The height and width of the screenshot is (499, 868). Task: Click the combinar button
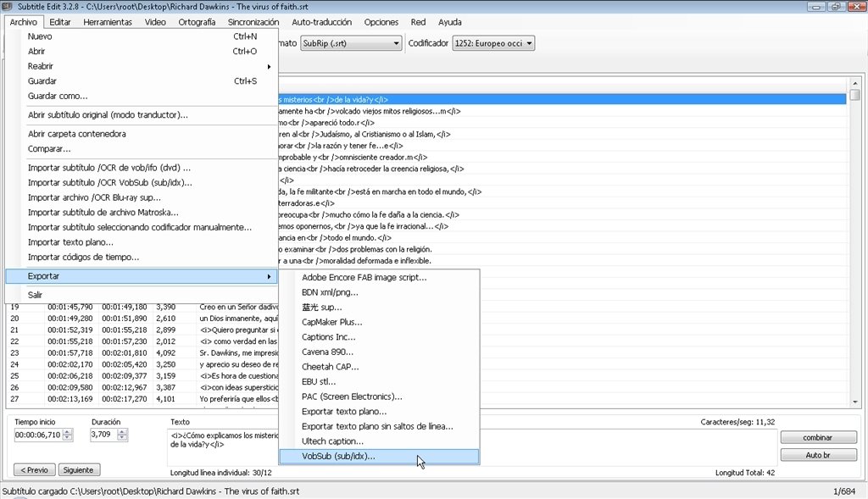tap(818, 438)
